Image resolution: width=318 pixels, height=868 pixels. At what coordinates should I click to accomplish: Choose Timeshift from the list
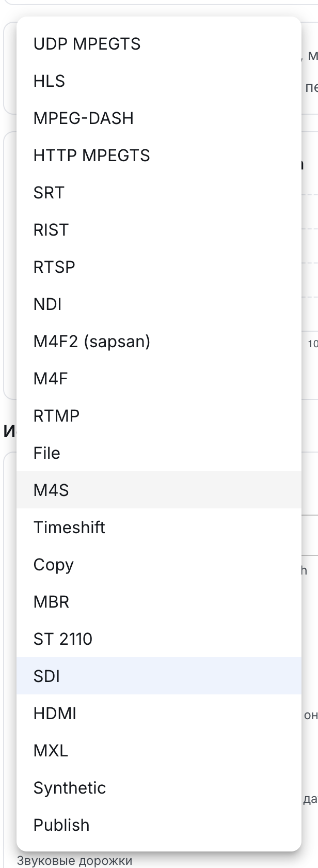(159, 528)
